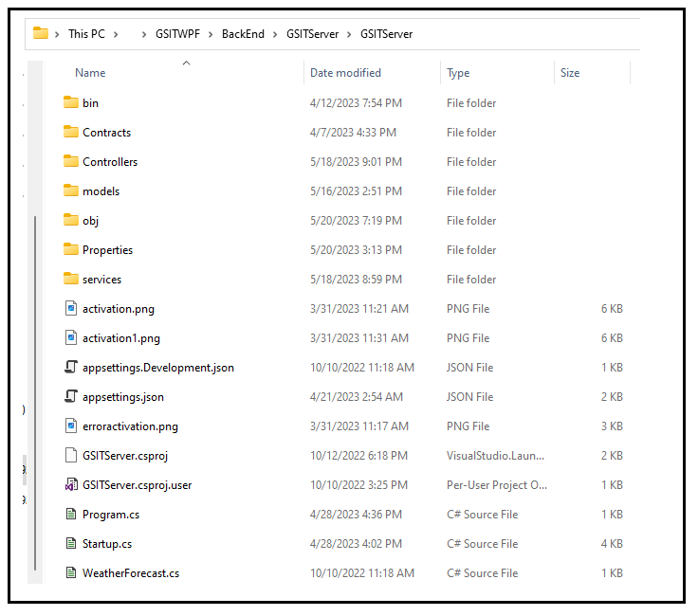Screen dimensions: 698x616
Task: Click the GSITServer.csproj.user file icon
Action: (x=71, y=484)
